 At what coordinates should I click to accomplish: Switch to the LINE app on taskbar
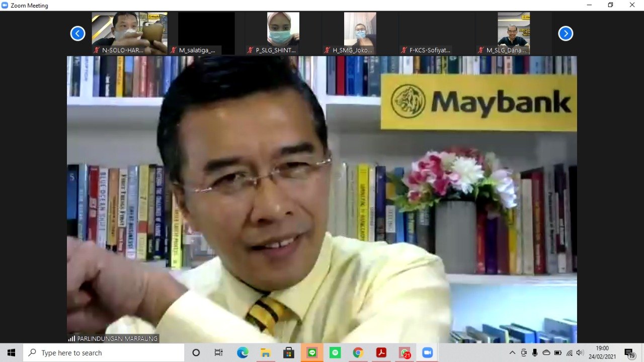click(312, 352)
